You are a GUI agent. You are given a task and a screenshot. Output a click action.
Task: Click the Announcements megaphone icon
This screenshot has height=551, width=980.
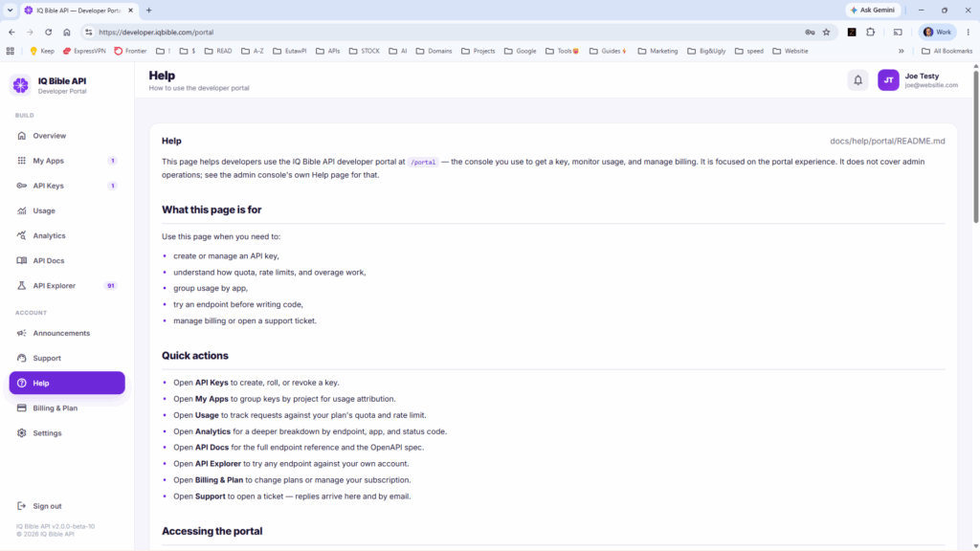(22, 333)
